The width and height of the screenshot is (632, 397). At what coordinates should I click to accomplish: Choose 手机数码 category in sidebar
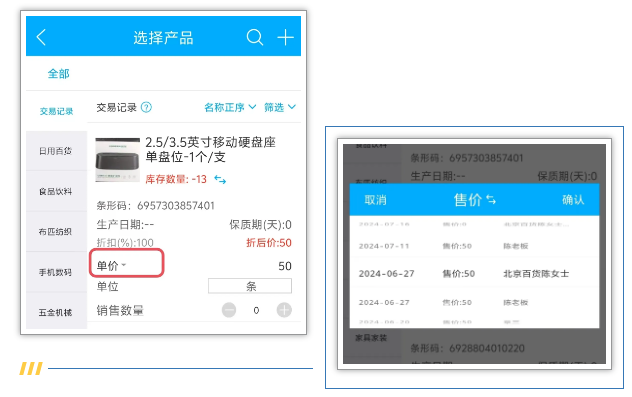pos(56,272)
